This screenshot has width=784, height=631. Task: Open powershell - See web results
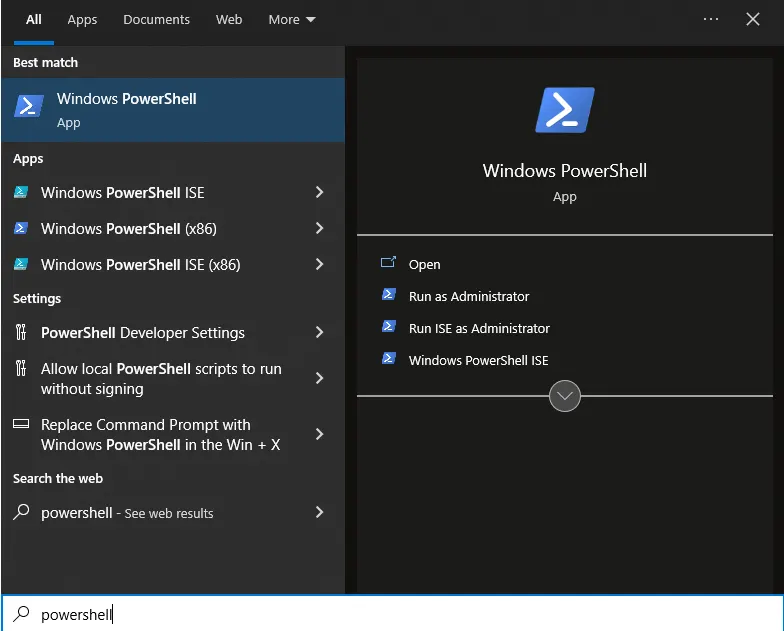coord(127,513)
